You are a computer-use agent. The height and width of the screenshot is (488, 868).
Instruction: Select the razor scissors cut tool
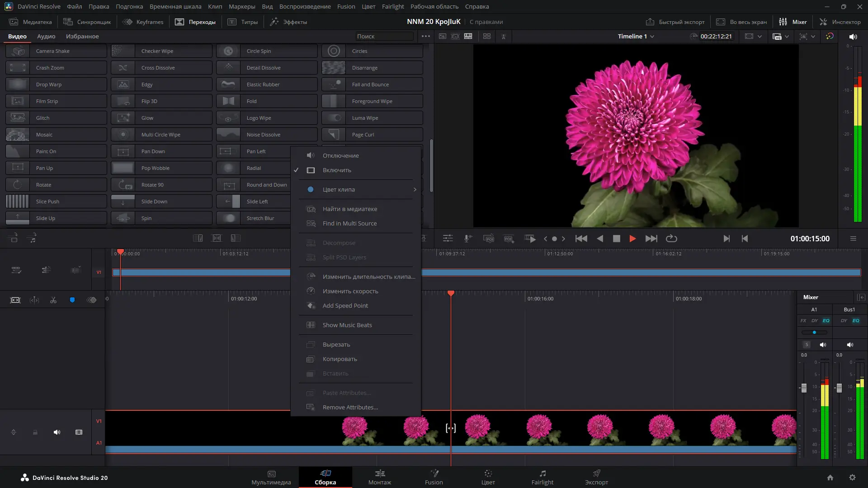[x=53, y=300]
